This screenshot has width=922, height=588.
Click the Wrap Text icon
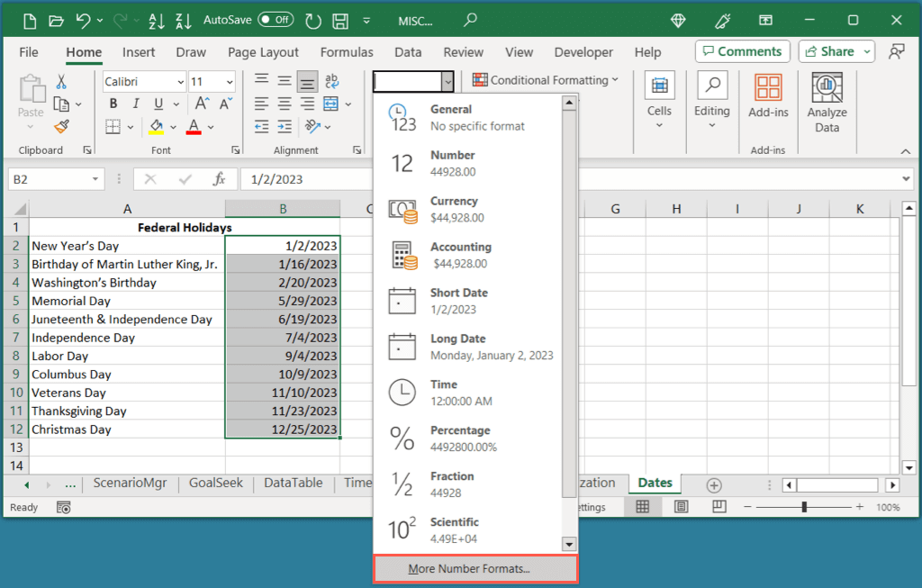[330, 82]
